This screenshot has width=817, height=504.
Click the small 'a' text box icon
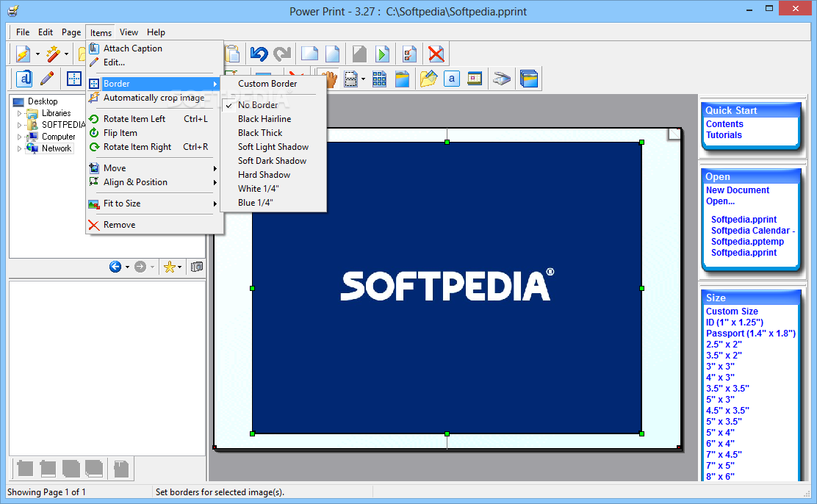pyautogui.click(x=452, y=79)
